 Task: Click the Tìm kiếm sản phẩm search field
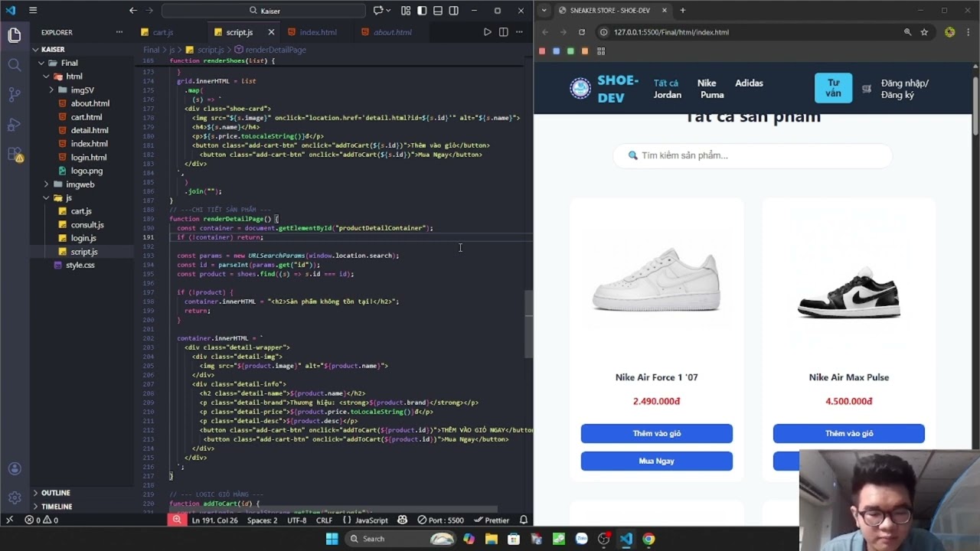pyautogui.click(x=753, y=155)
